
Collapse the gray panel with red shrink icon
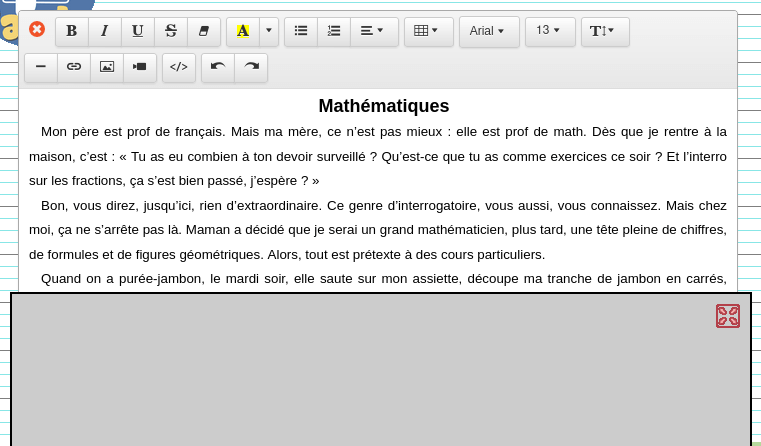[x=728, y=316]
